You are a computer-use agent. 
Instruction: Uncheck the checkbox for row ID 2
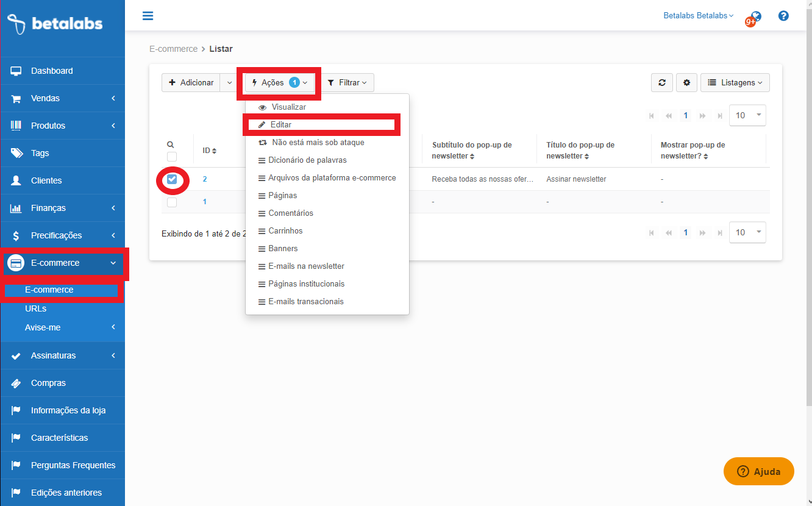[172, 179]
